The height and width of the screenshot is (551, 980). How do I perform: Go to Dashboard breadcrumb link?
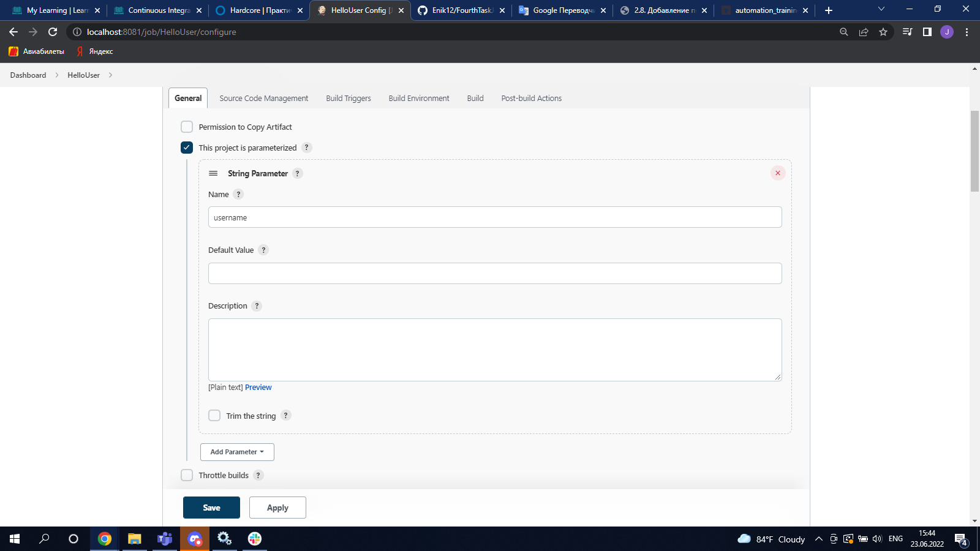click(x=28, y=75)
